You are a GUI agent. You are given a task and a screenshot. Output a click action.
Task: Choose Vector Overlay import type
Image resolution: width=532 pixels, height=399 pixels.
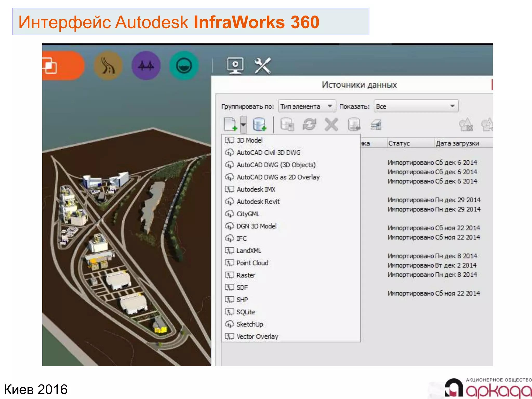[x=291, y=336]
